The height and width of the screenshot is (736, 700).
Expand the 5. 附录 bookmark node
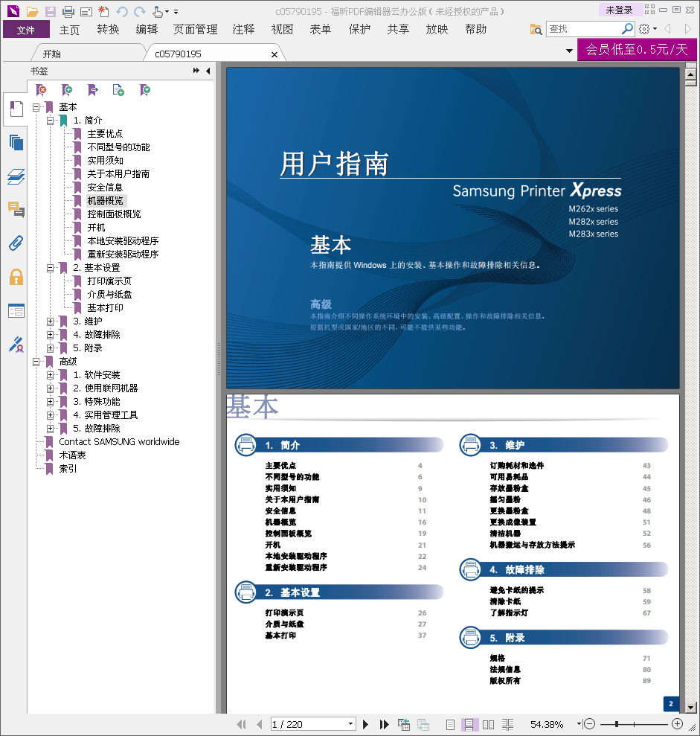[x=50, y=348]
